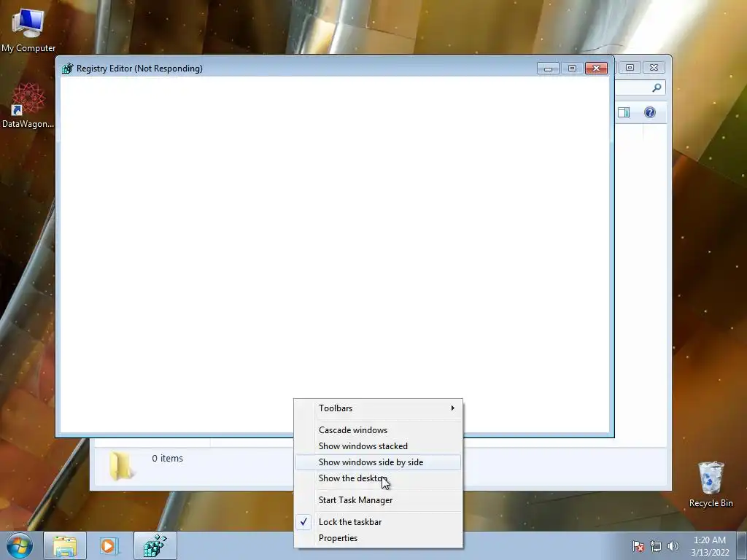The height and width of the screenshot is (560, 747).
Task: Minimize the Registry Editor window
Action: 548,69
